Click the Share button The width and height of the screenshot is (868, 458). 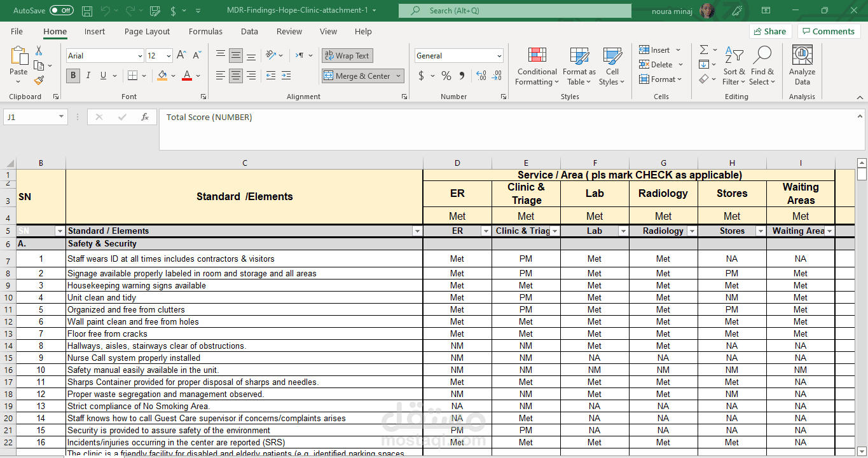pos(769,31)
